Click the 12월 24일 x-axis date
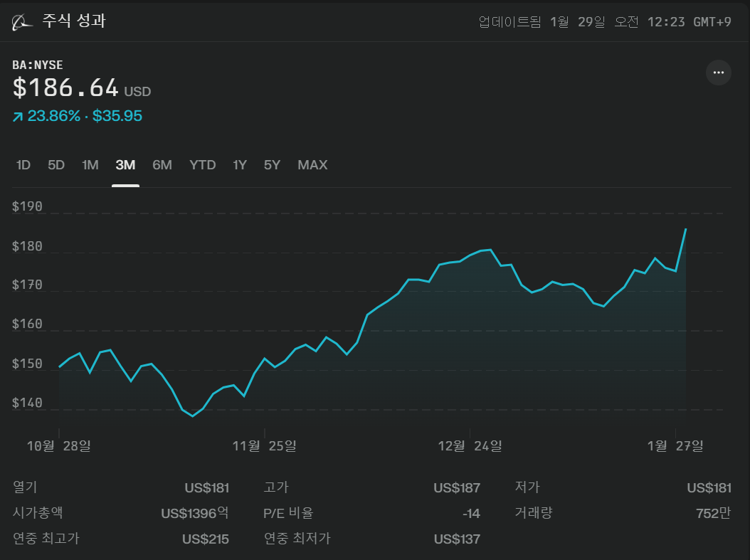 coord(470,446)
